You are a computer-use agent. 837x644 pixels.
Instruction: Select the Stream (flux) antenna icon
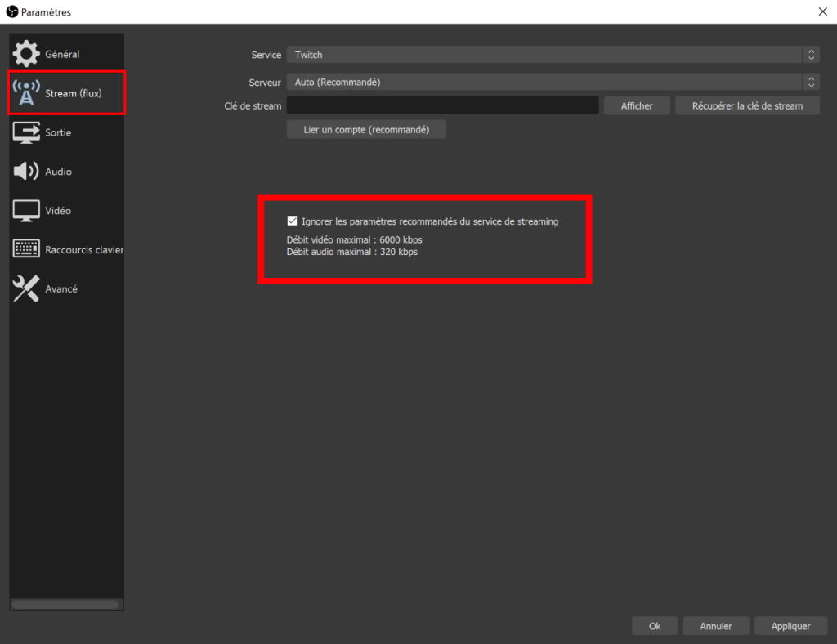click(26, 93)
